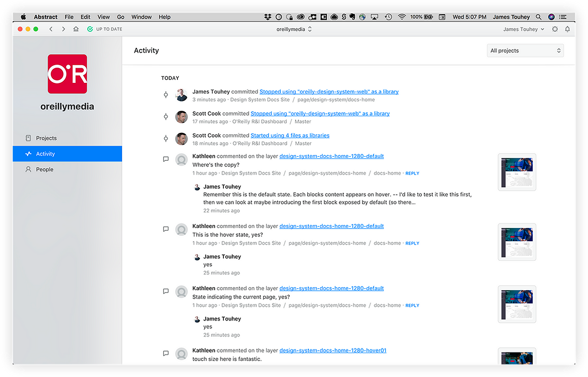Viewport: 588px width, 377px height.
Task: Reply to "This is the hover state, yes?"
Action: [x=412, y=244]
